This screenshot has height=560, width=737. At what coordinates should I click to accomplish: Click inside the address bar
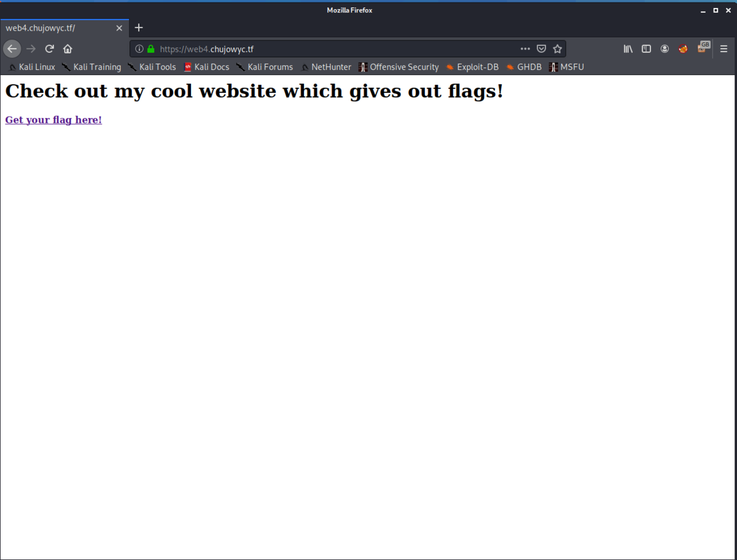pos(338,49)
